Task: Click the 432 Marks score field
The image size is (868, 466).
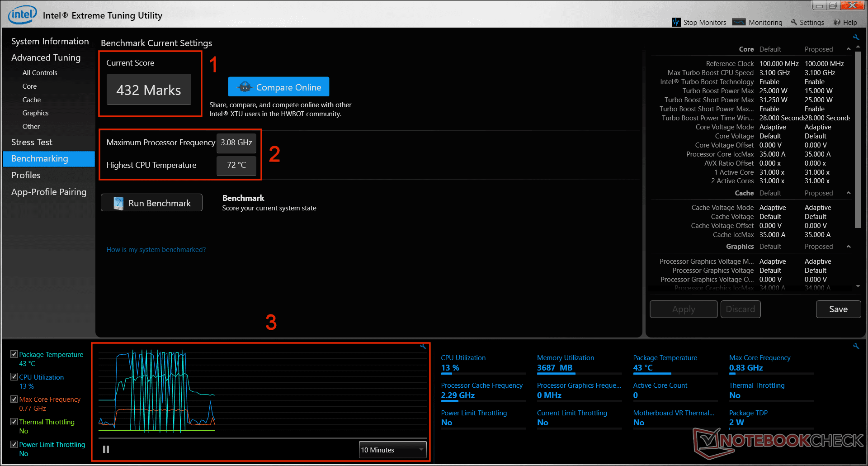Action: click(149, 90)
